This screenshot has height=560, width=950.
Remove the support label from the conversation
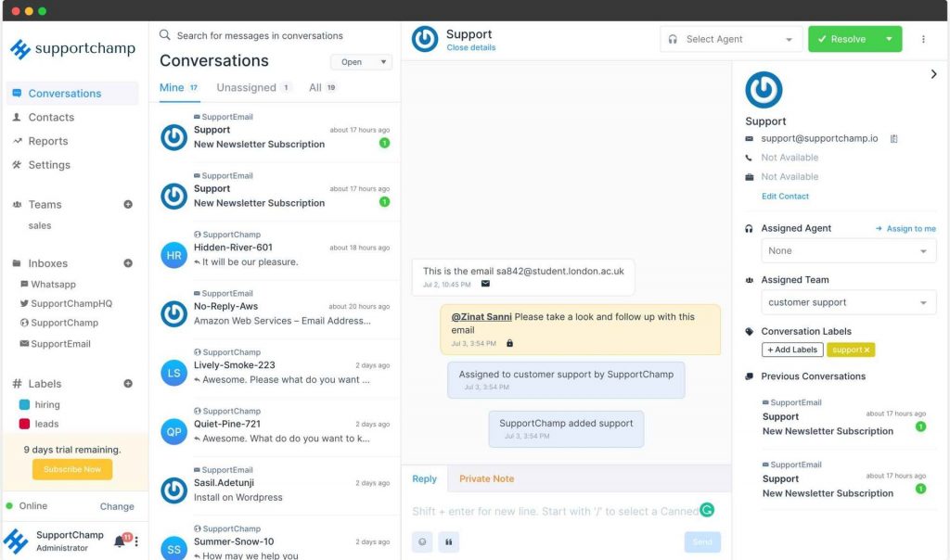(867, 350)
